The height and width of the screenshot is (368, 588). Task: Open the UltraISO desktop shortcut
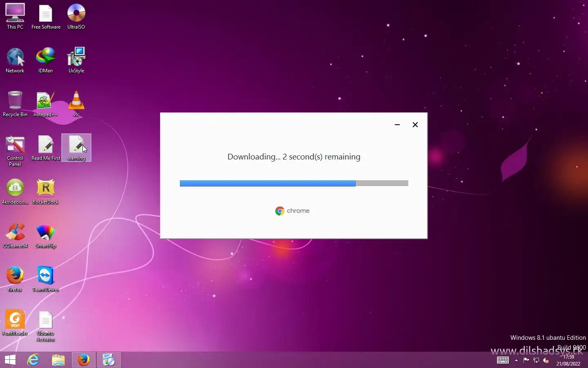click(x=76, y=16)
